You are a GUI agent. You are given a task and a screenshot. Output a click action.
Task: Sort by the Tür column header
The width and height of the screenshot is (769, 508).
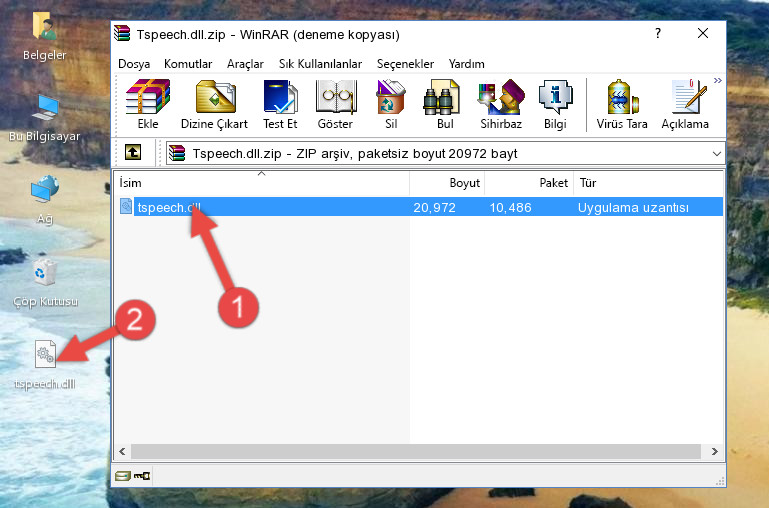(648, 182)
